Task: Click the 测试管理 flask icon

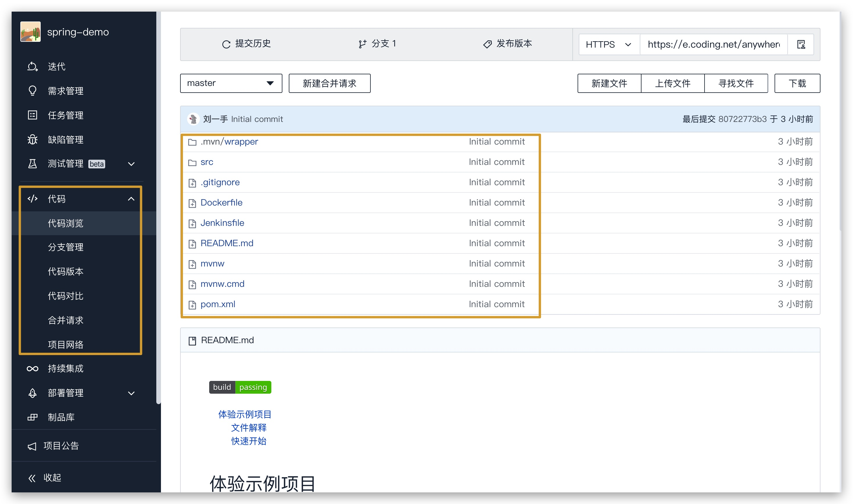Action: pos(32,164)
